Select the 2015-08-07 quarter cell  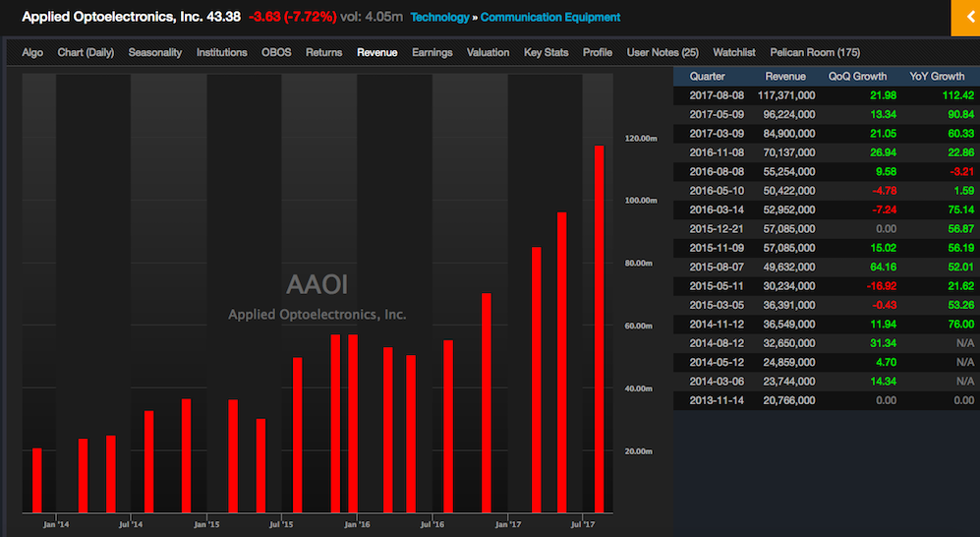717,267
